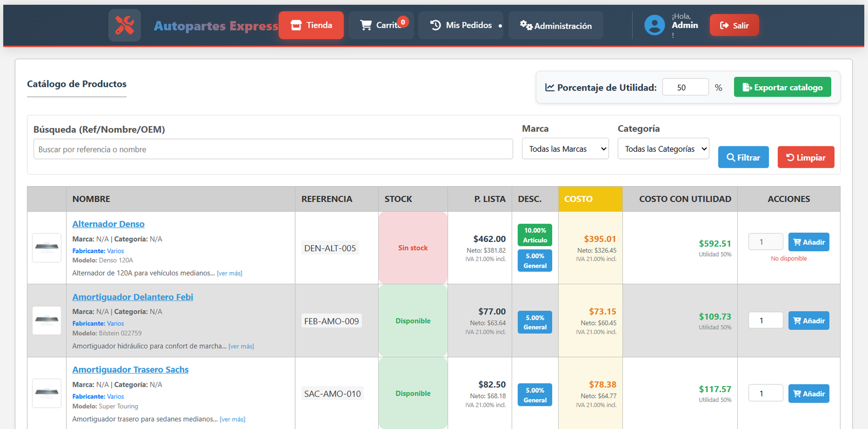Click the search by reference or name field
868x429 pixels.
(273, 149)
